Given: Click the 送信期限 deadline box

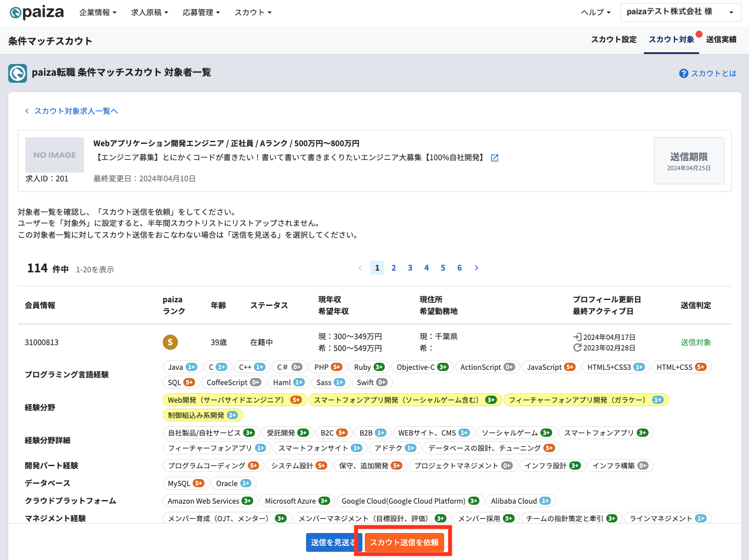Looking at the screenshot, I should pyautogui.click(x=689, y=161).
